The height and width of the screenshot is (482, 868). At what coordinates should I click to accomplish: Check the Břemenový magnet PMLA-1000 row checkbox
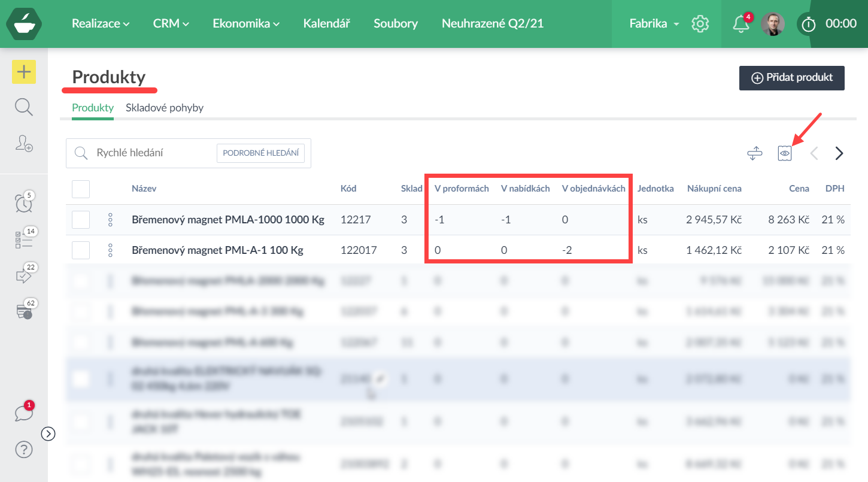click(81, 220)
